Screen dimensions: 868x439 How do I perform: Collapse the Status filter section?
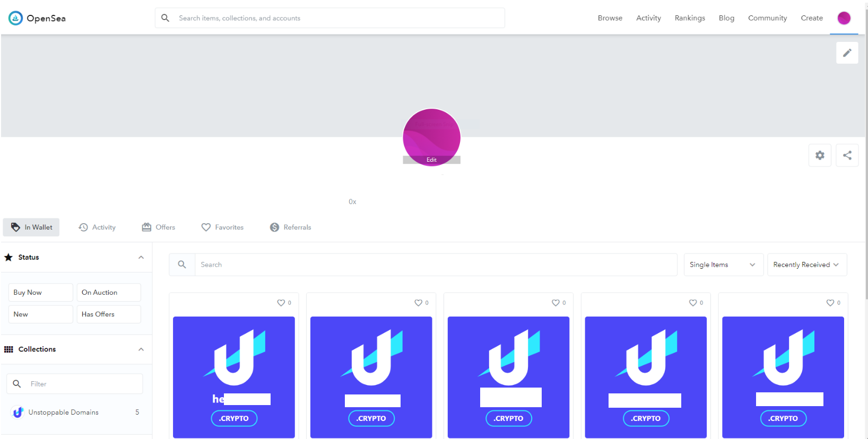tap(141, 258)
